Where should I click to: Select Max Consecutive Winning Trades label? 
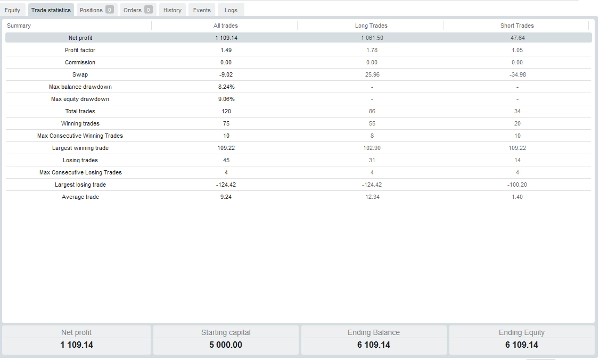(80, 136)
